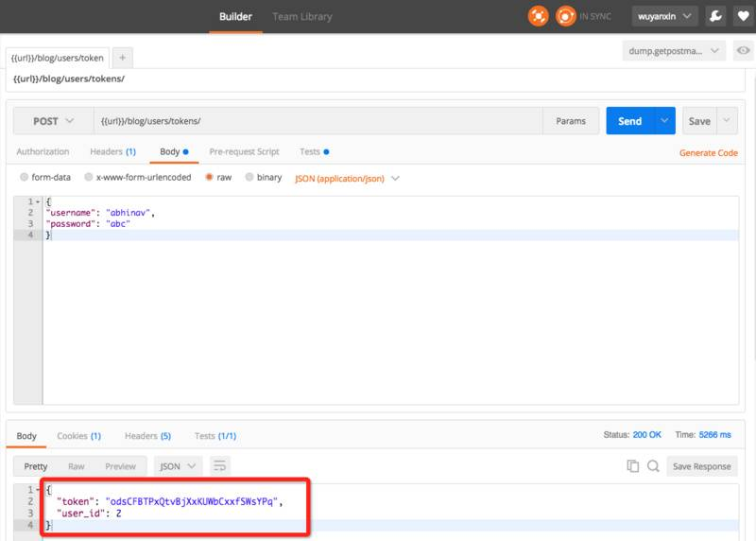Viewport: 756px width, 541px height.
Task: Click the "abc" password value
Action: click(117, 224)
